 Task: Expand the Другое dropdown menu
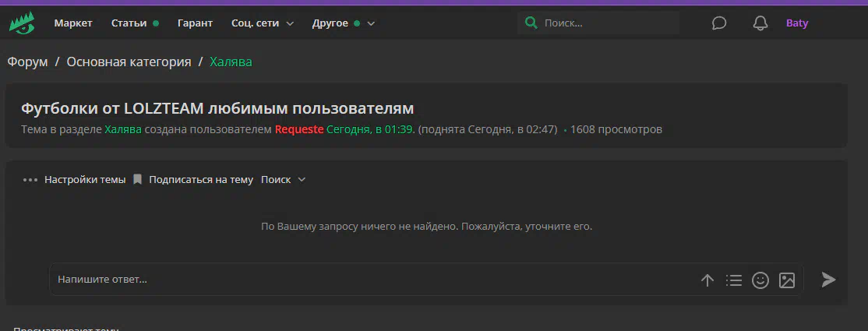343,23
